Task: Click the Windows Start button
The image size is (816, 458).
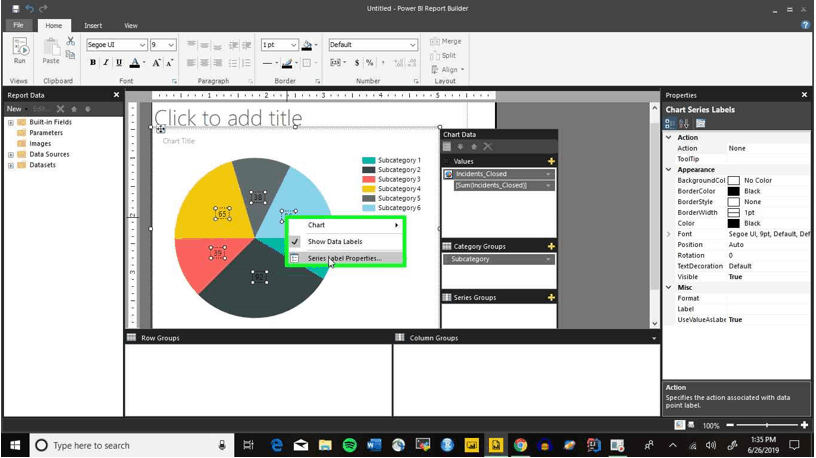Action: point(15,446)
